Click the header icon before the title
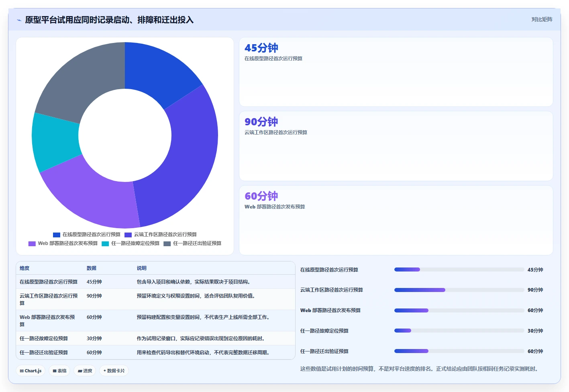Screen dimensions: 569x392 [x=19, y=20]
